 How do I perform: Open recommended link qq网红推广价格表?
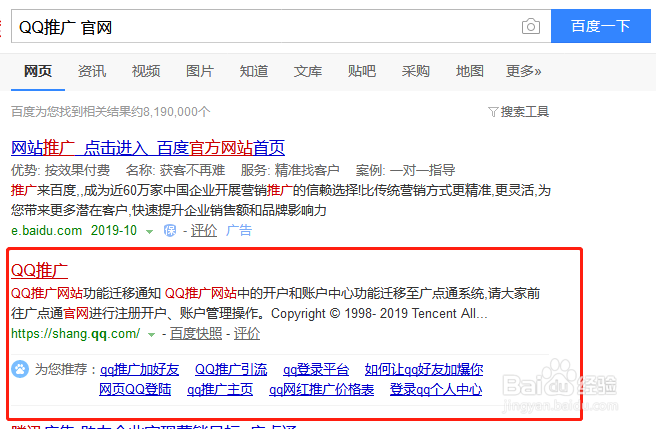point(321,390)
